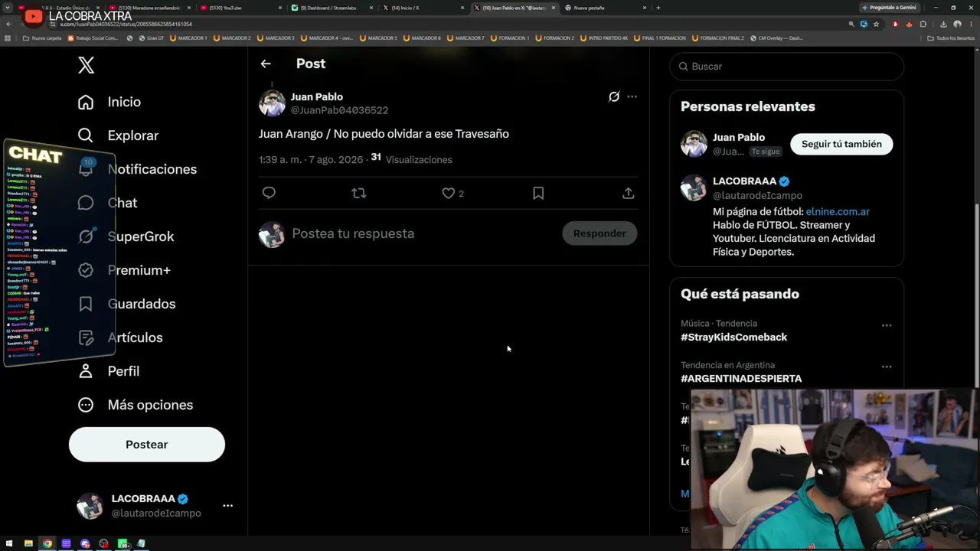Viewport: 980px width, 551px height.
Task: Open a new browser tab with plus
Action: [x=658, y=8]
